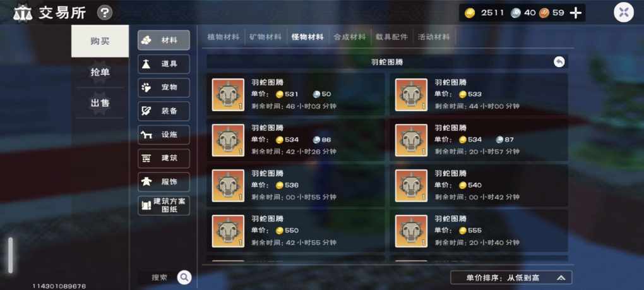Open the 建筑 building category

[164, 158]
